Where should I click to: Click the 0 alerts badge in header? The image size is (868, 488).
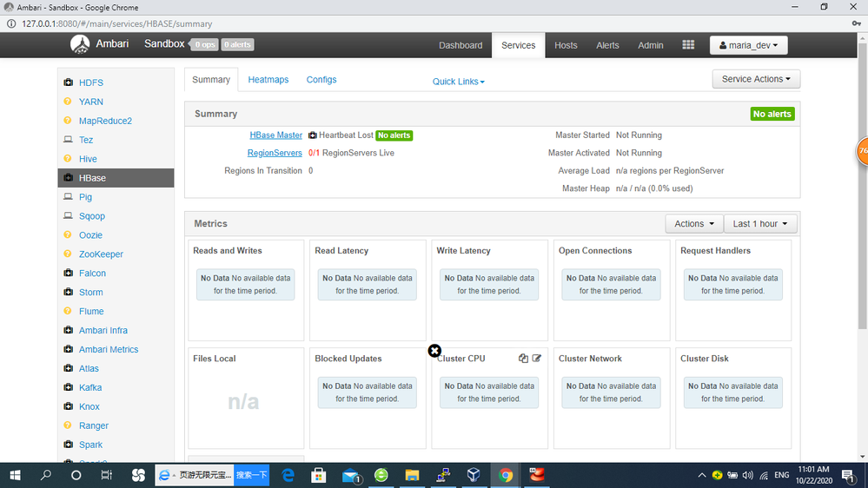tap(237, 44)
